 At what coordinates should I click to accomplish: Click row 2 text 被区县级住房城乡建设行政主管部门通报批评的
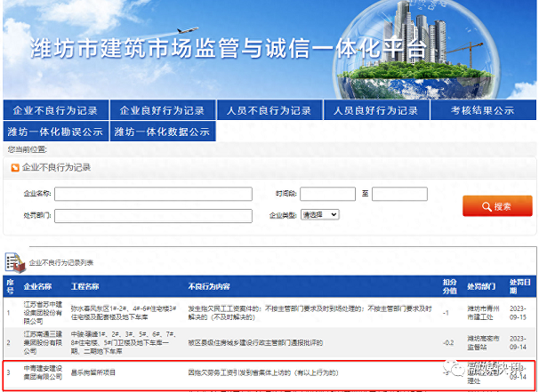(x=255, y=342)
